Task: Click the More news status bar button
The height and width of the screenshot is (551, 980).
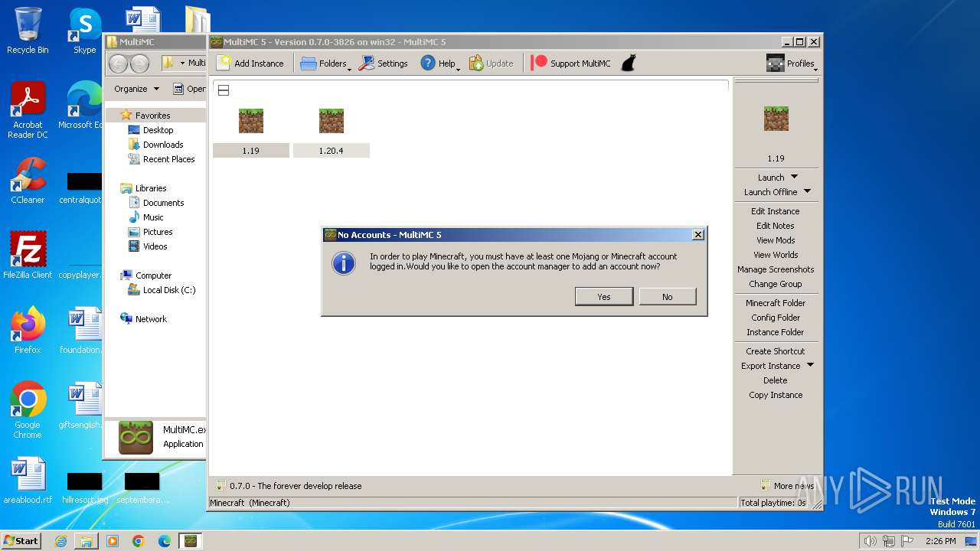Action: 786,485
